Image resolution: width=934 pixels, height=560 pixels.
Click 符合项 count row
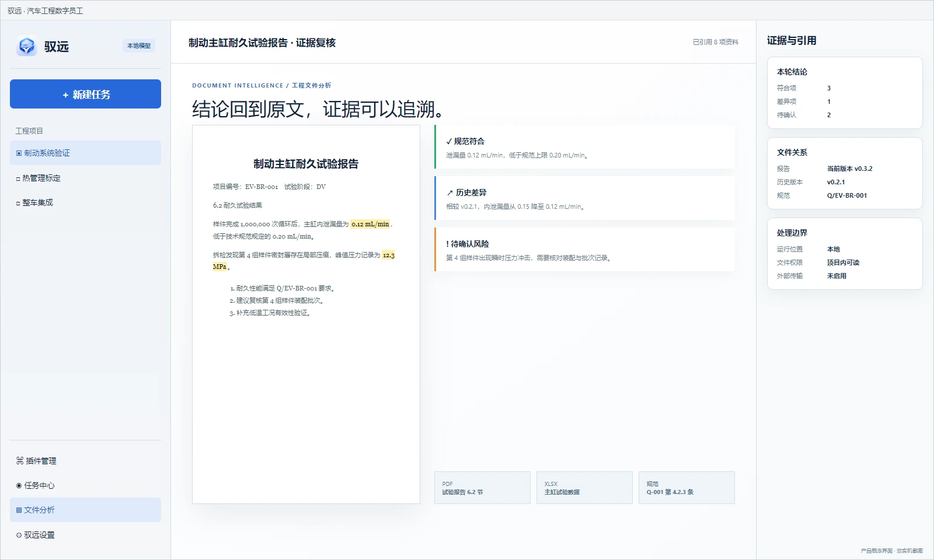tap(845, 88)
